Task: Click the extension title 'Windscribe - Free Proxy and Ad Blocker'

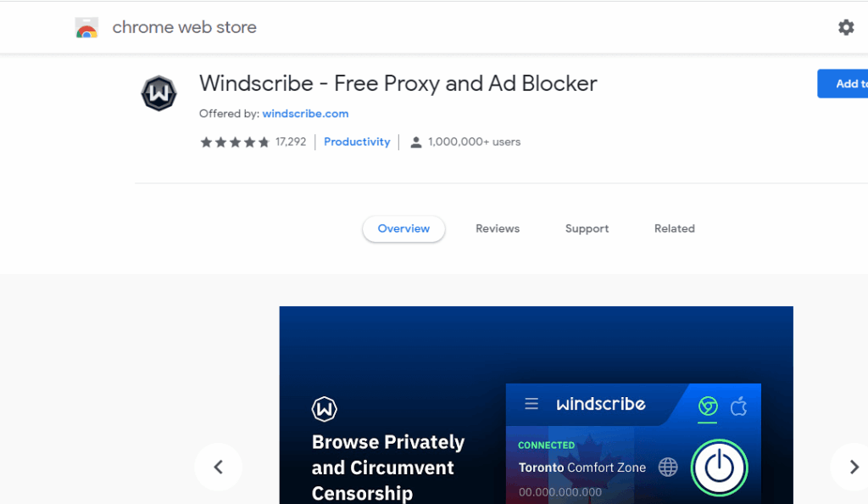Action: (x=398, y=84)
